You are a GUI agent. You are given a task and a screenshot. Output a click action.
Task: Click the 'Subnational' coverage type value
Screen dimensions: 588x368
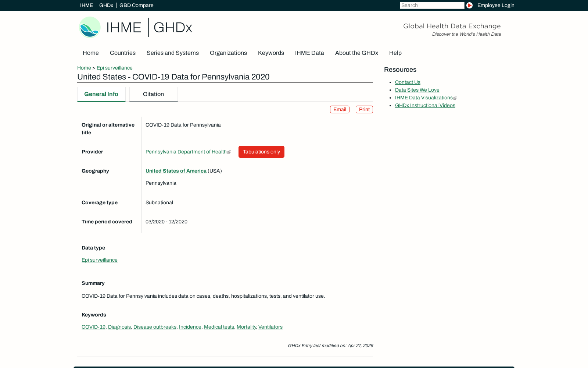(159, 203)
